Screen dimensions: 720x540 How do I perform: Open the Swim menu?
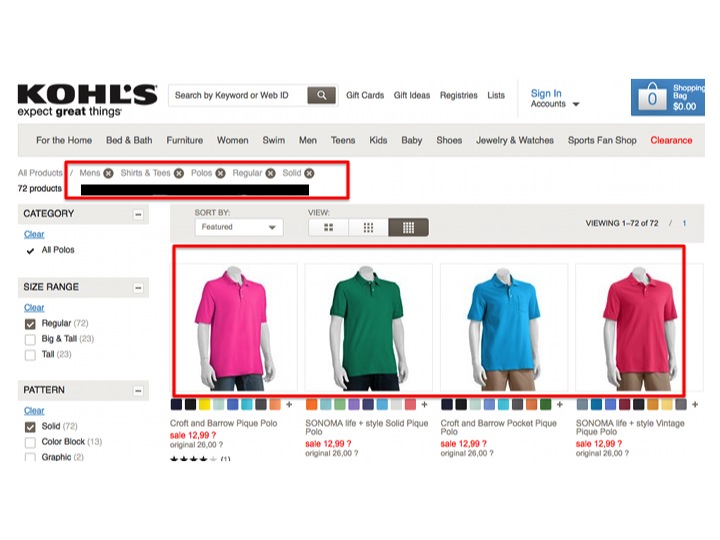tap(274, 140)
